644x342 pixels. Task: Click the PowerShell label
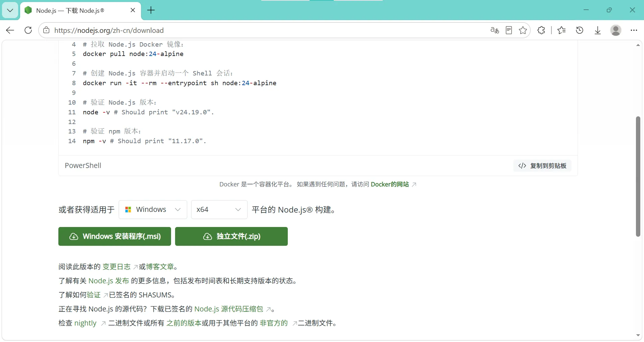83,166
